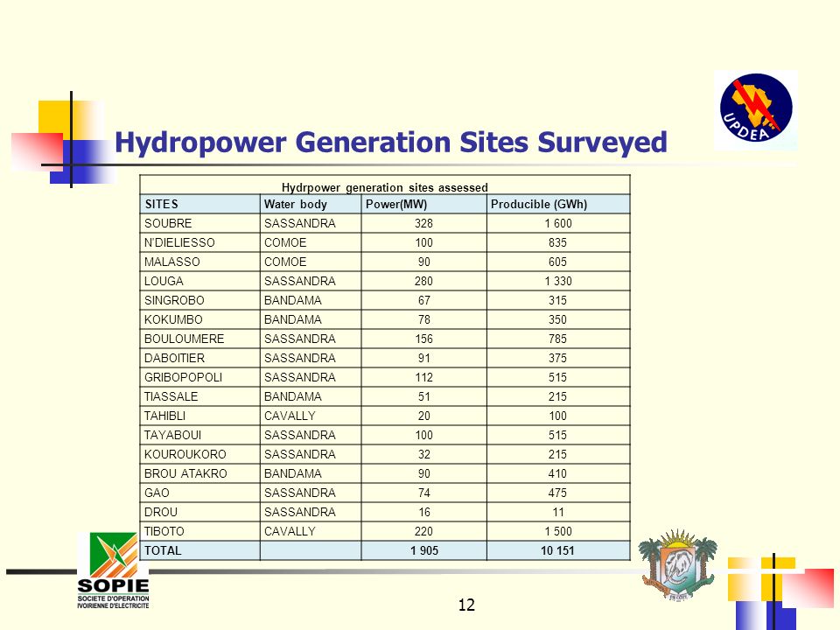Image resolution: width=840 pixels, height=630 pixels.
Task: Click GAO's producible value 475
Action: click(557, 493)
